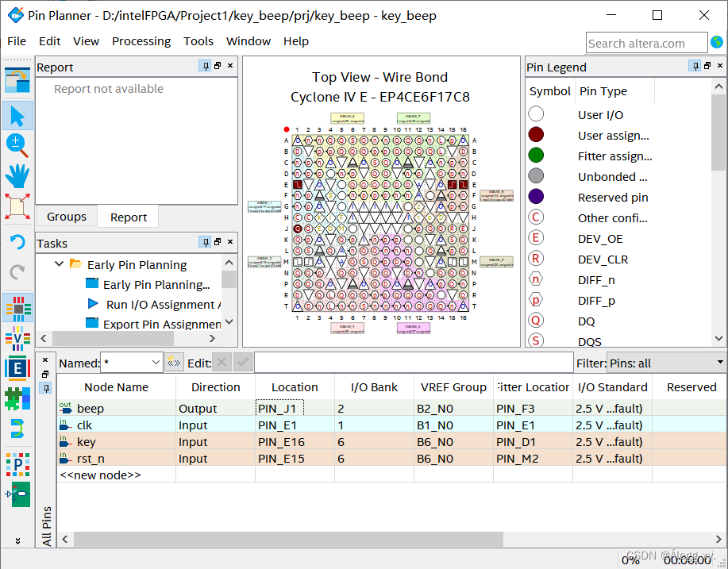The height and width of the screenshot is (569, 728).
Task: Switch to the Groups tab
Action: 67,217
